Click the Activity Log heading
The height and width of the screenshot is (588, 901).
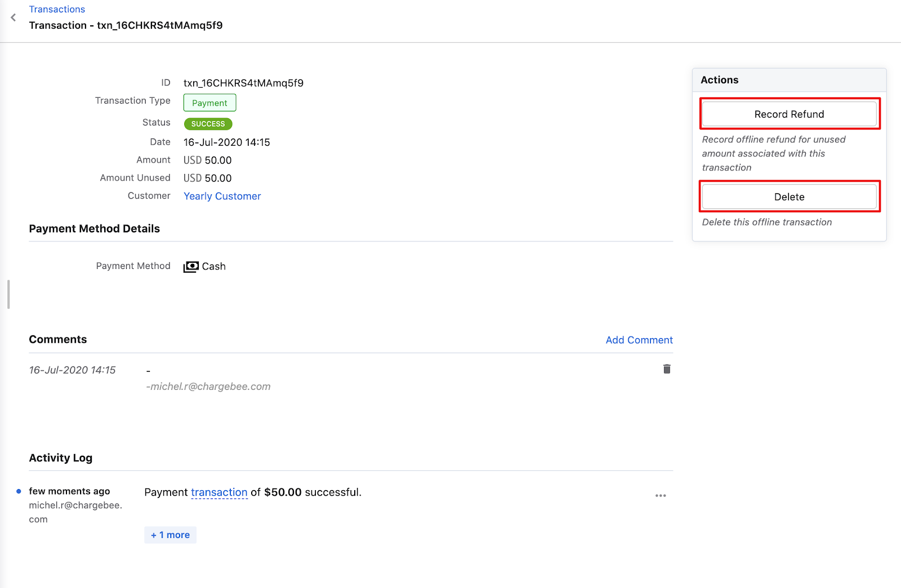coord(61,458)
